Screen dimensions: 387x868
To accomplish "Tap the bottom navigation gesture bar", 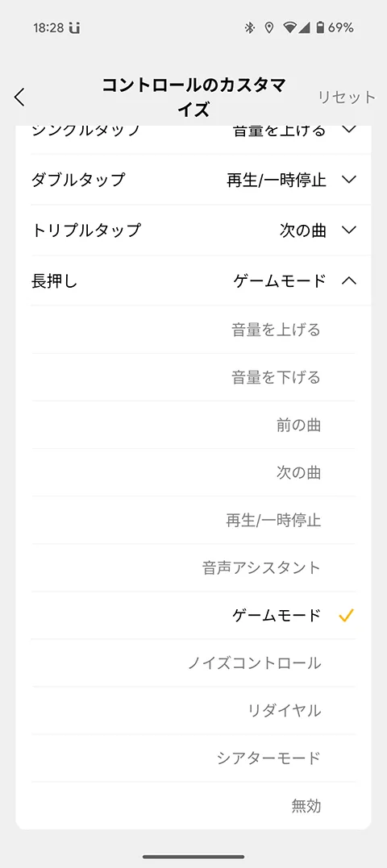I will tap(193, 857).
